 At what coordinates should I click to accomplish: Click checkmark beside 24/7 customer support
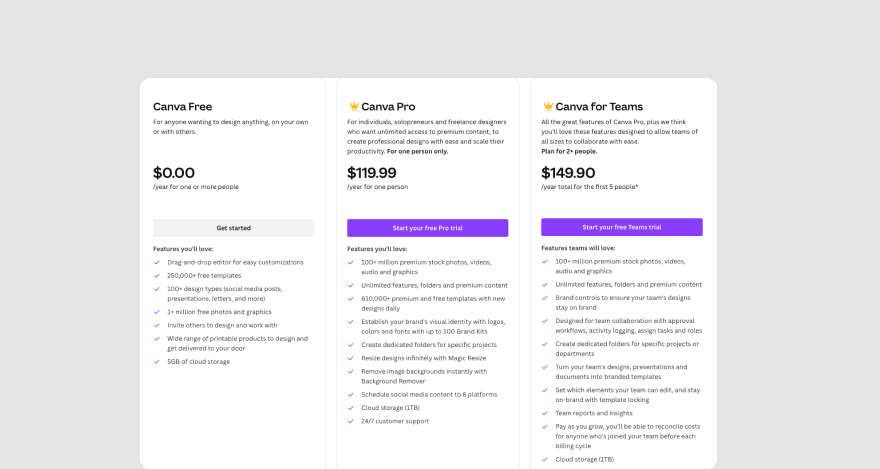(351, 421)
